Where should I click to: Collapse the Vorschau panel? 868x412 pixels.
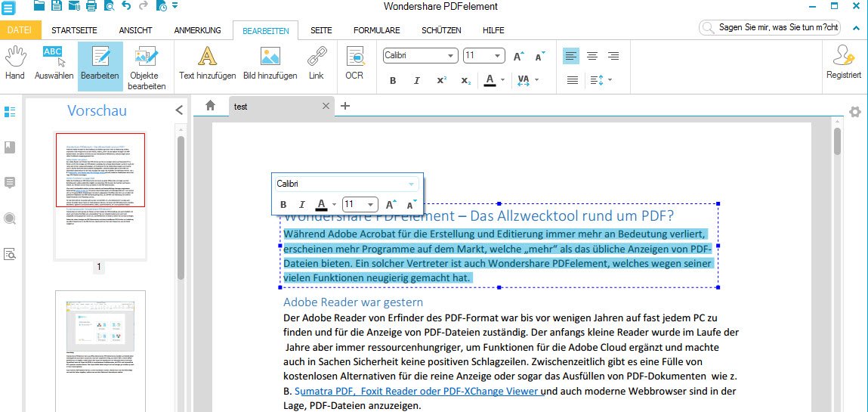pos(179,110)
